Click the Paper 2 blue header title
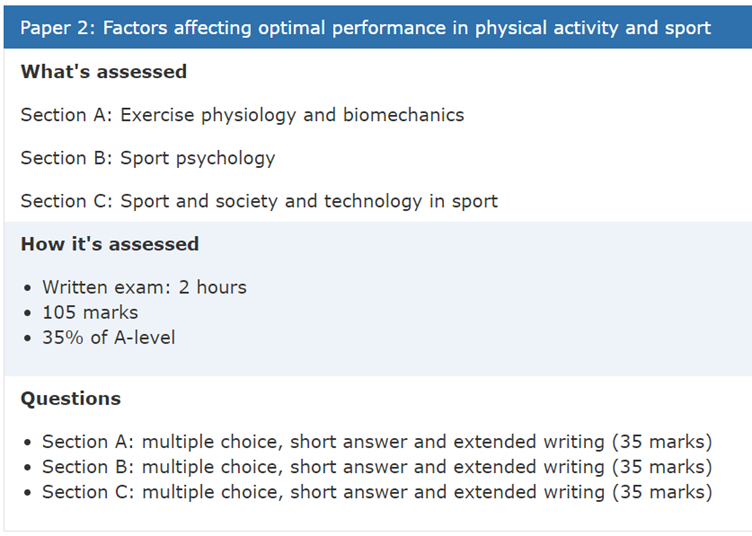Screen dimensions: 752x536 click(x=365, y=28)
